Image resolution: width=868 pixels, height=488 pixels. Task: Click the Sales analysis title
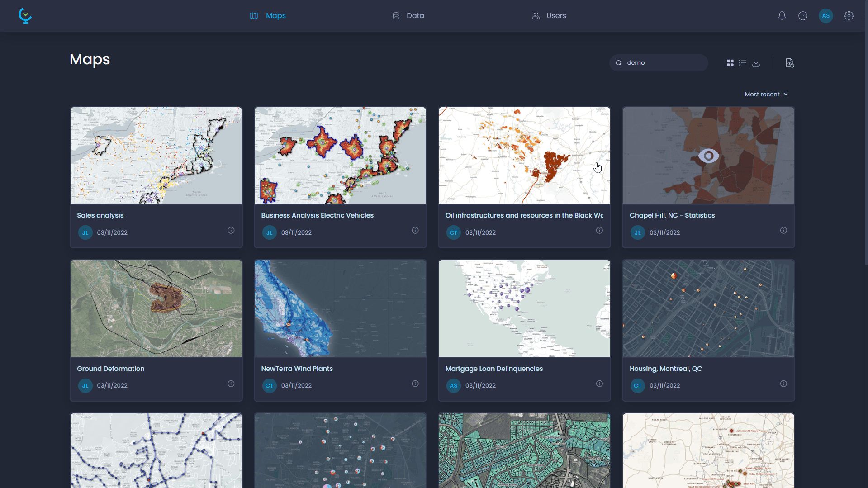[100, 216]
